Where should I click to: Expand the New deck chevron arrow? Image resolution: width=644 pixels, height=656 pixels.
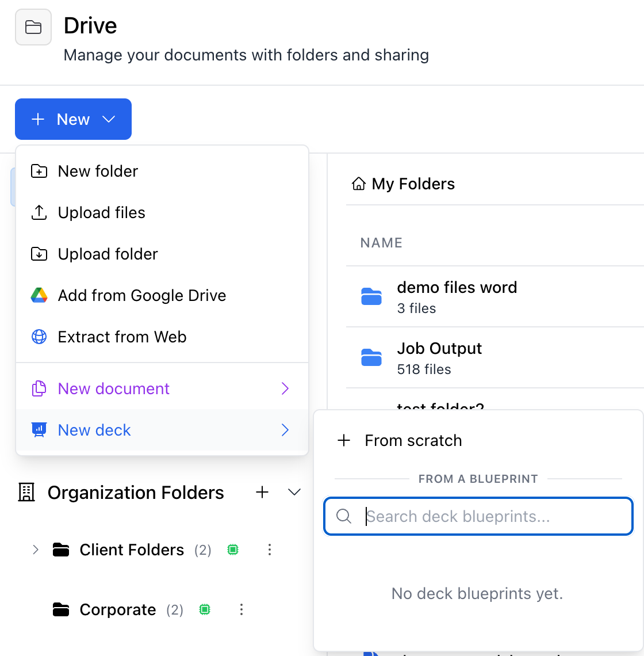pos(285,430)
